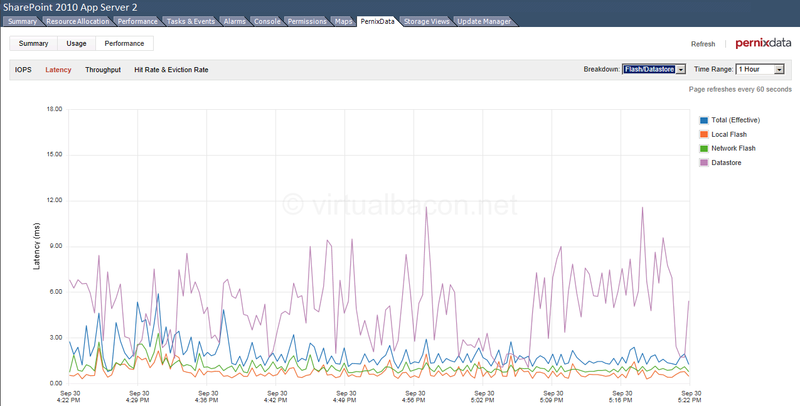Open Hit Rate & Eviction Rate chart

[x=171, y=70]
